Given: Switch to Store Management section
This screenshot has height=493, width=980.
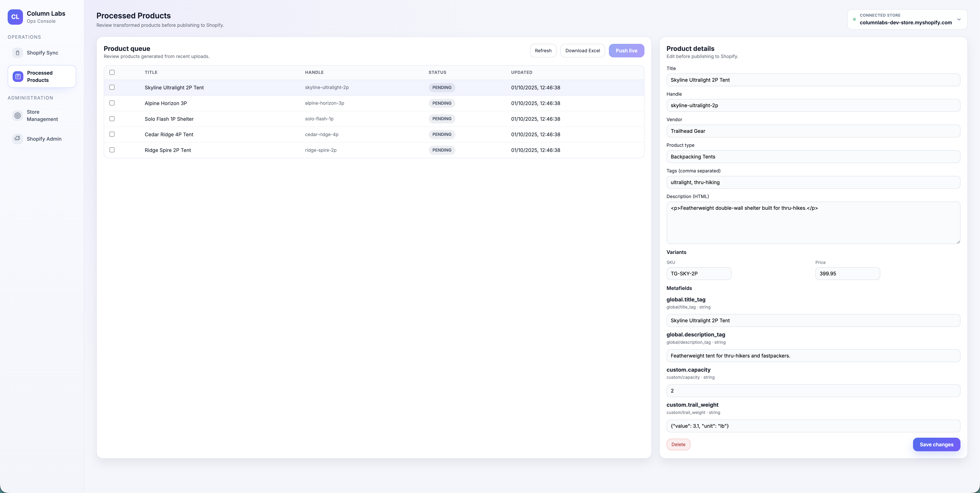Looking at the screenshot, I should tap(42, 115).
